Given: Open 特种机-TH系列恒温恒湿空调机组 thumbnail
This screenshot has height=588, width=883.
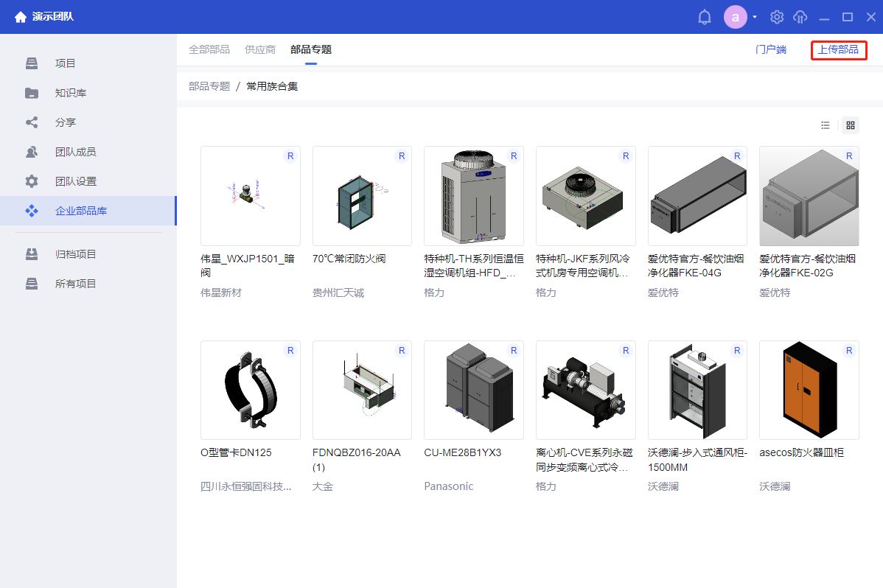Looking at the screenshot, I should [474, 196].
